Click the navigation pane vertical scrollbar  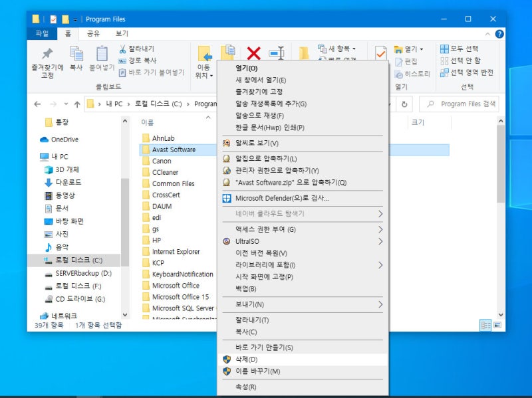point(125,222)
